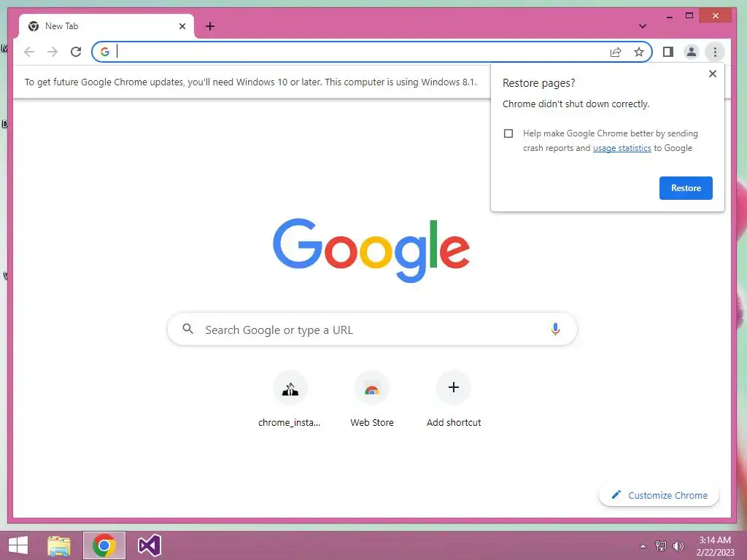This screenshot has height=560, width=747.
Task: Open the Web Store shortcut
Action: [x=372, y=400]
